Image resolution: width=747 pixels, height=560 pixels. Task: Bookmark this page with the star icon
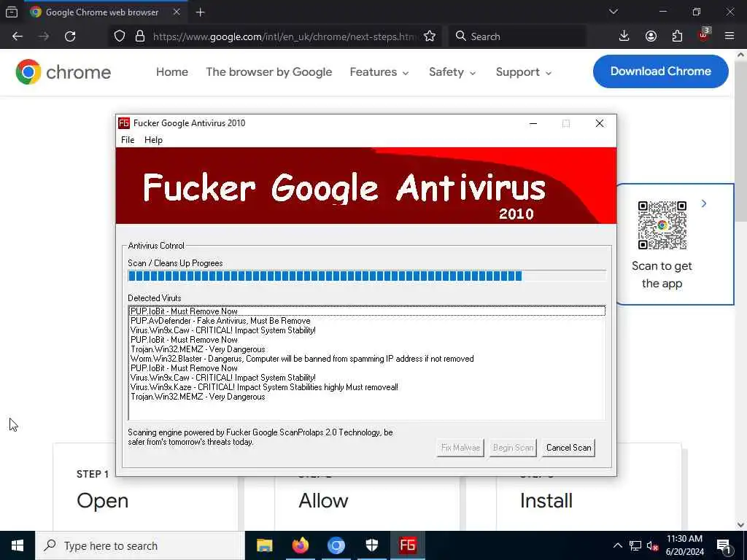[x=429, y=36]
